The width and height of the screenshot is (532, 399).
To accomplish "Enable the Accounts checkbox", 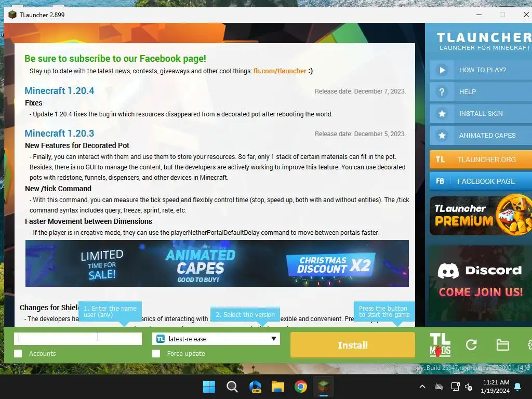I will tap(18, 353).
